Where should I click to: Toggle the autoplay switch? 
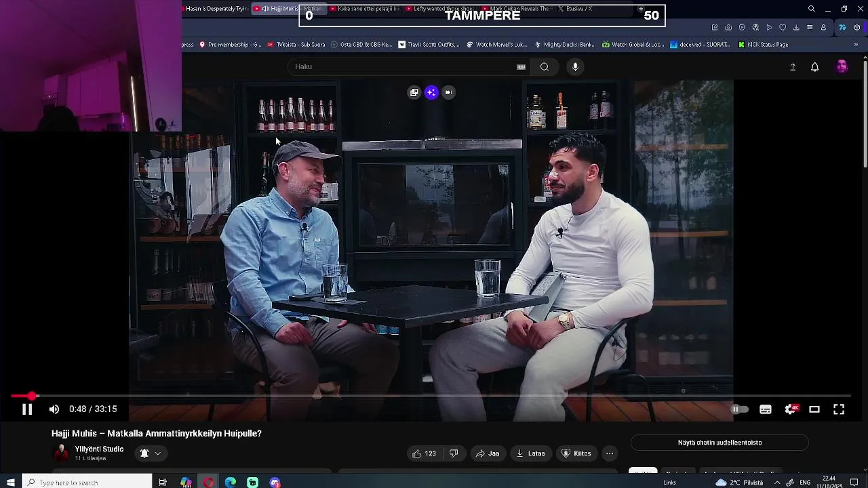pos(739,409)
